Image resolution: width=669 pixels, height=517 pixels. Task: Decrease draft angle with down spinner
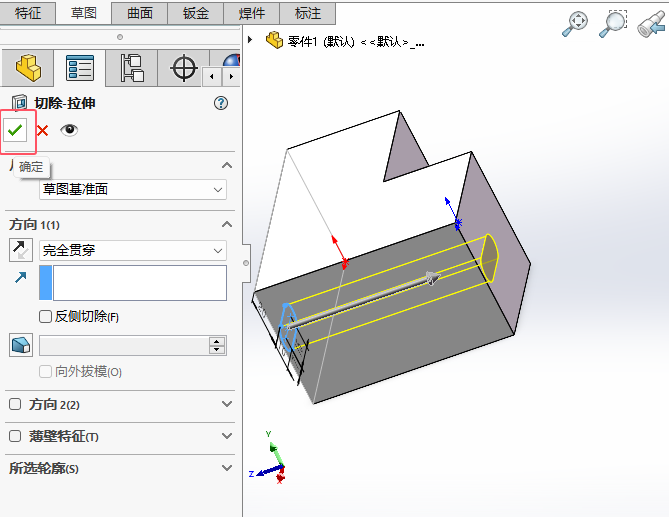click(217, 350)
